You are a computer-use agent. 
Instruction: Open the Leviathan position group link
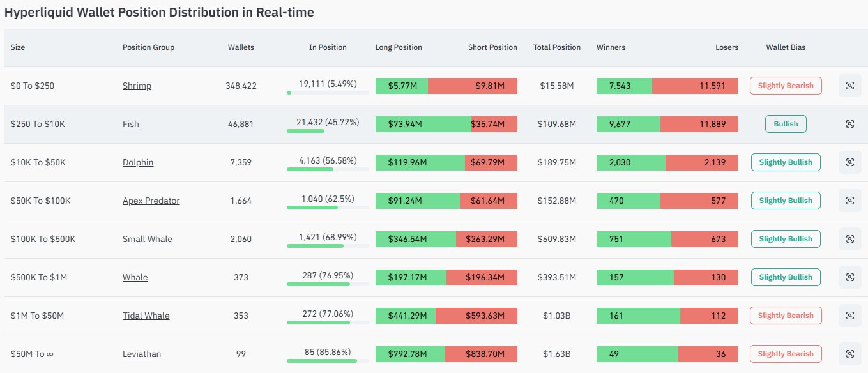coord(141,354)
